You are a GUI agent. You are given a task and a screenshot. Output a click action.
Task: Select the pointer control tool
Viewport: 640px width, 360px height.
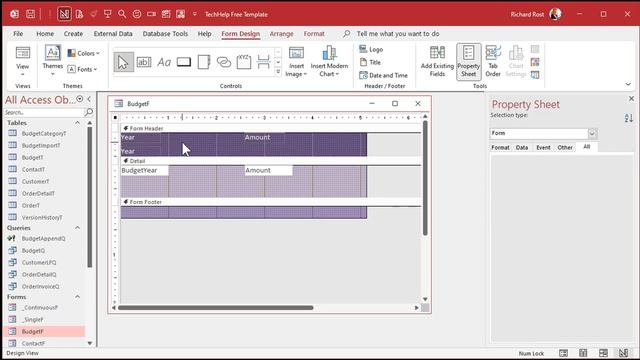(x=123, y=62)
